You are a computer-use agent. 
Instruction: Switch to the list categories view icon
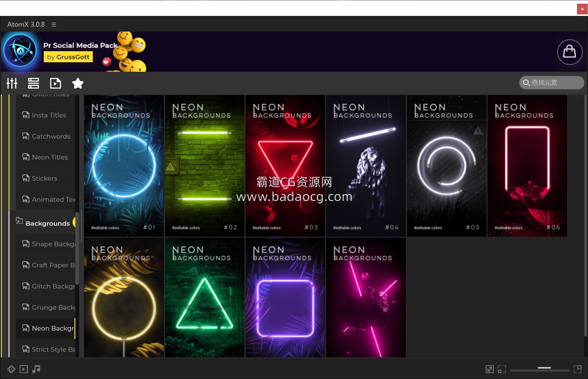[33, 83]
